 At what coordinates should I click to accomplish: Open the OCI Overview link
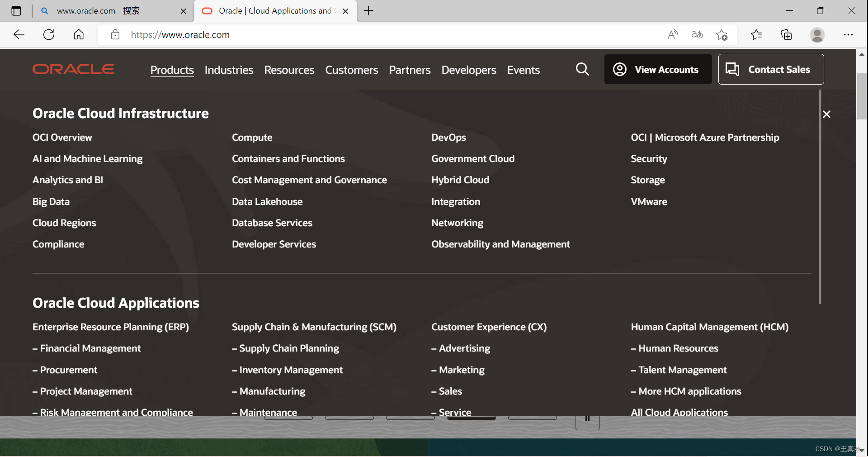click(x=62, y=138)
